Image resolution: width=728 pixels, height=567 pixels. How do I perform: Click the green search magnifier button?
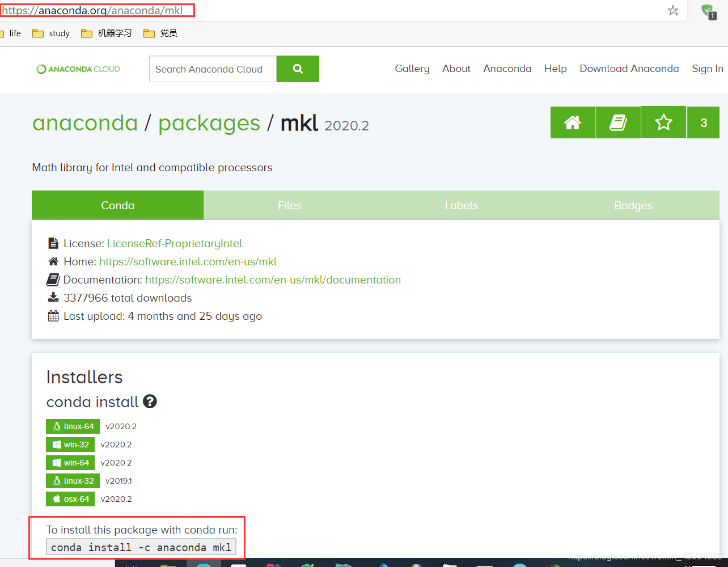pos(298,69)
